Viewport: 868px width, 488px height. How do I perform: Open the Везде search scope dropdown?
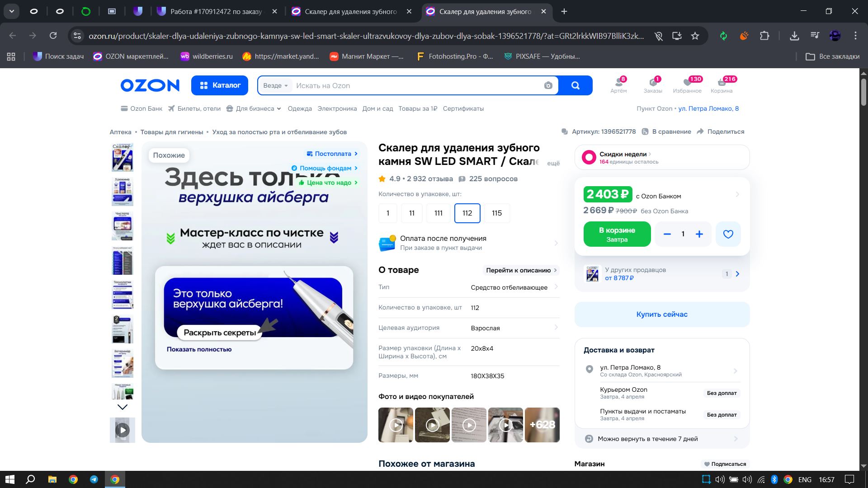pyautogui.click(x=275, y=85)
